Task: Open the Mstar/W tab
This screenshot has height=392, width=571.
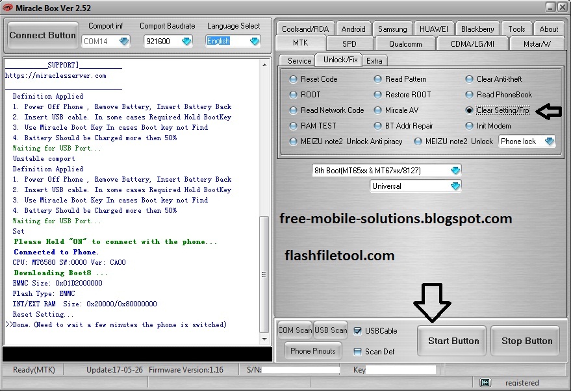Action: pyautogui.click(x=537, y=43)
